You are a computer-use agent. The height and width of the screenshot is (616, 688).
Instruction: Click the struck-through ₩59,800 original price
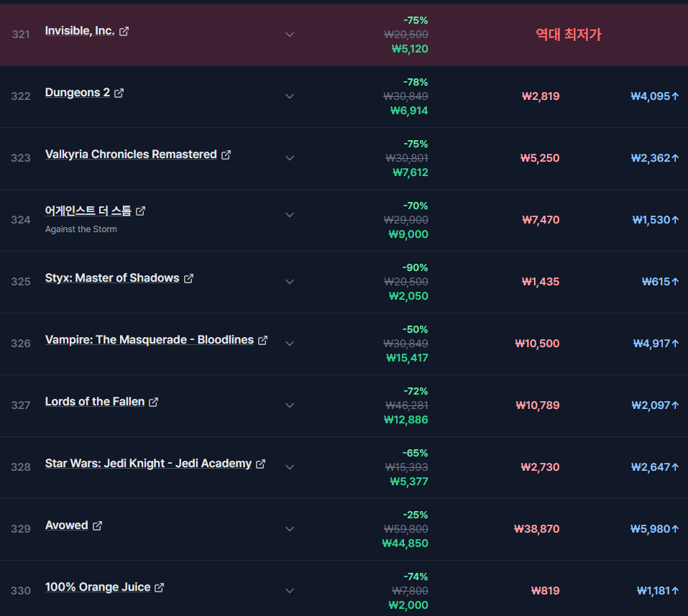pyautogui.click(x=406, y=529)
